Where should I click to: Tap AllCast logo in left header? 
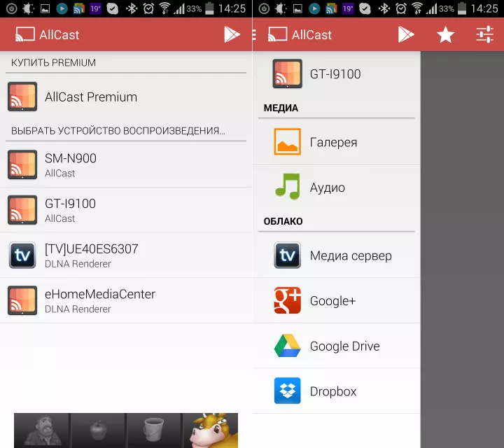click(x=48, y=34)
